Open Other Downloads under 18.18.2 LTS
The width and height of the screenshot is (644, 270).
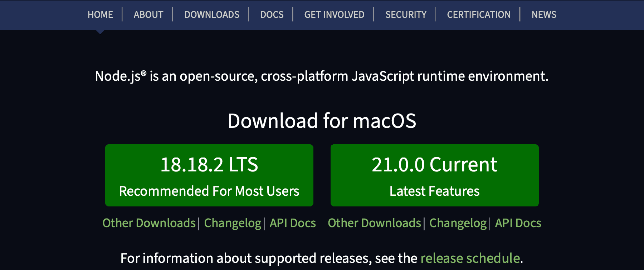149,223
